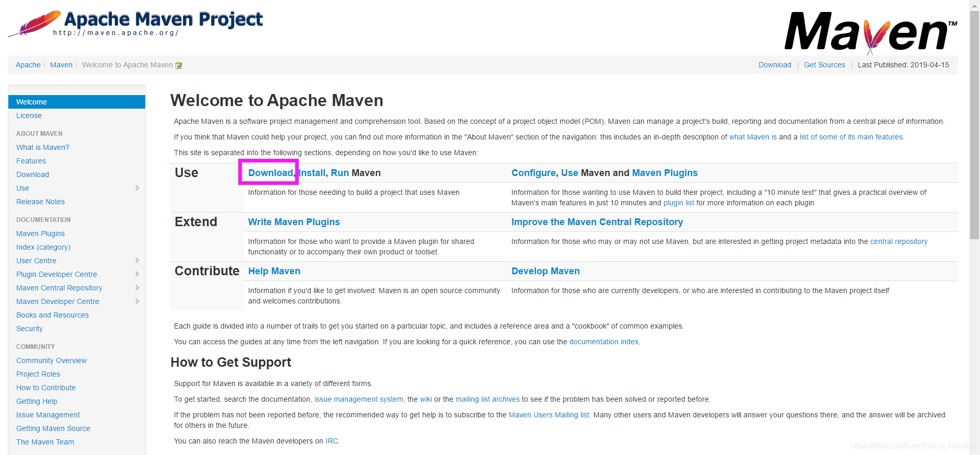The image size is (980, 455).
Task: Select Welcome in the sidebar
Action: [x=77, y=102]
